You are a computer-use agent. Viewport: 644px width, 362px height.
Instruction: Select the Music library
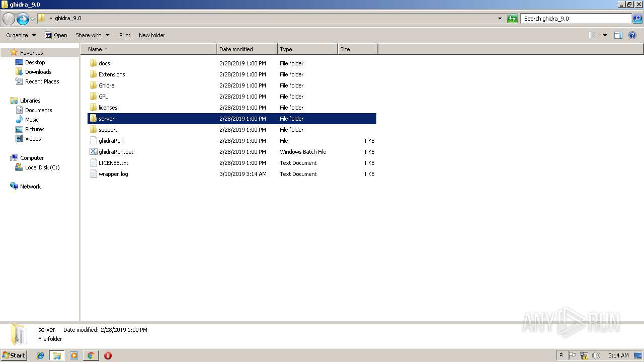click(32, 120)
